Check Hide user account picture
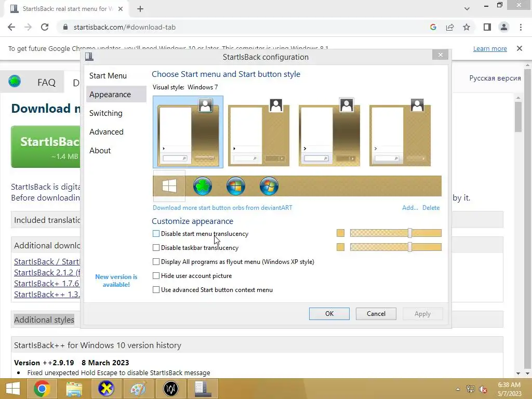 [156, 275]
